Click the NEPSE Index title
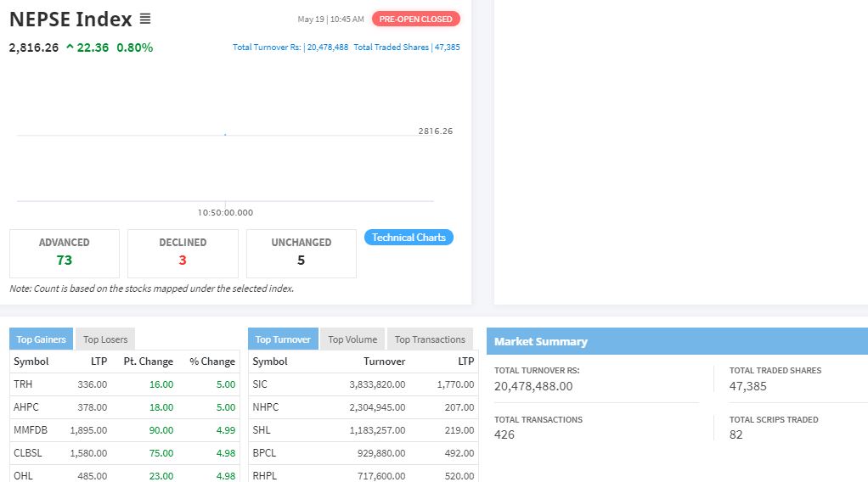Image resolution: width=868 pixels, height=482 pixels. 70,20
